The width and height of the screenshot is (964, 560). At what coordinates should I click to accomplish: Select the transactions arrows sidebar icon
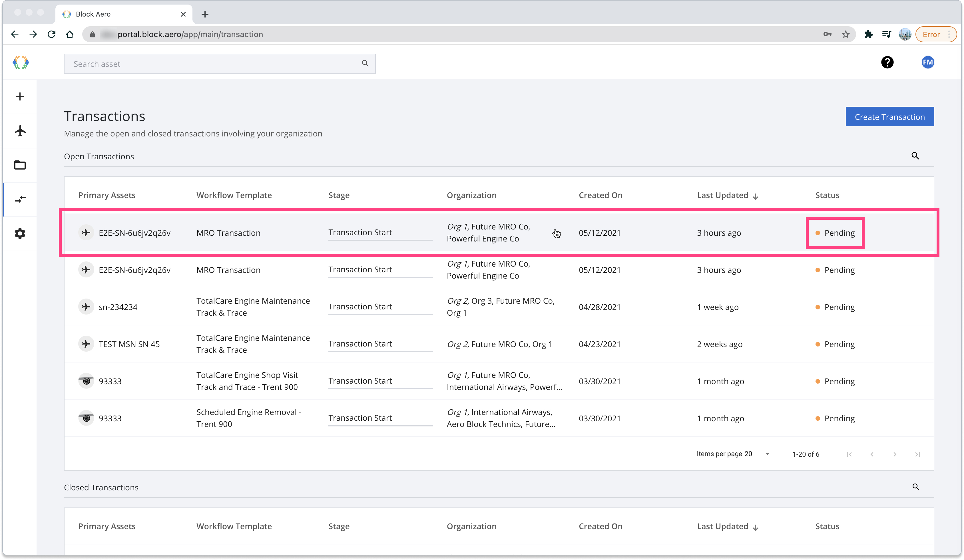pos(20,199)
